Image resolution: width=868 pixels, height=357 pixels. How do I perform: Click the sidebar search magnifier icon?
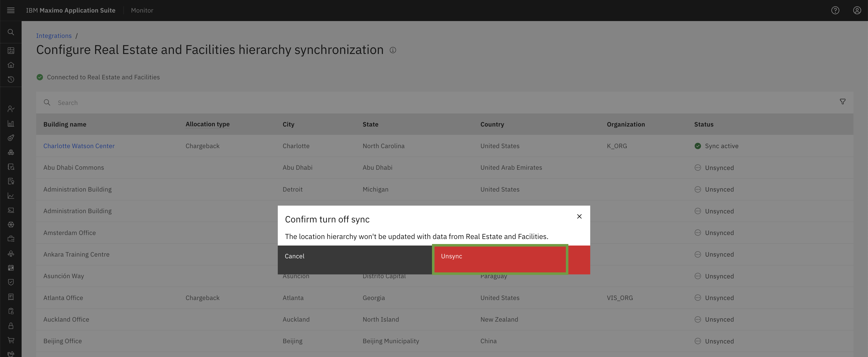pyautogui.click(x=11, y=32)
